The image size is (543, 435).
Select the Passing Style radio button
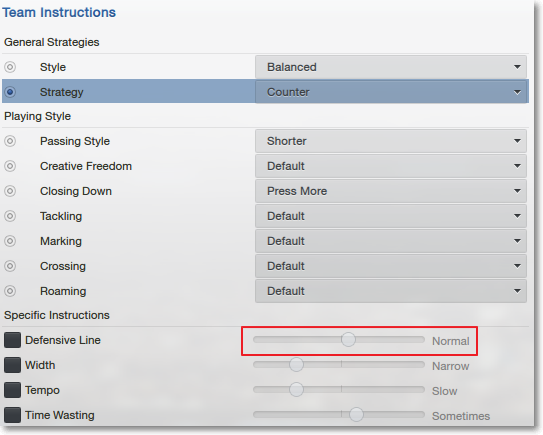(x=10, y=141)
